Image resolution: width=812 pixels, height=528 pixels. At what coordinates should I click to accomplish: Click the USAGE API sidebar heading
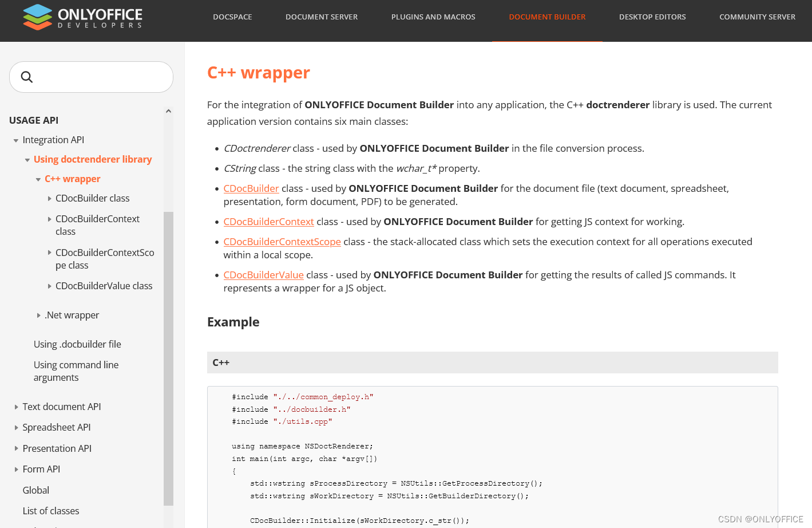click(x=34, y=120)
